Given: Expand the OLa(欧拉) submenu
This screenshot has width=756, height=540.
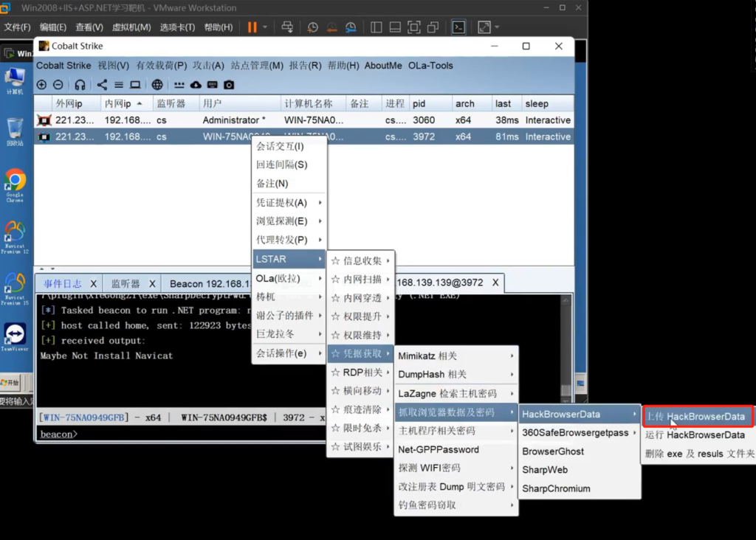Looking at the screenshot, I should (x=289, y=278).
